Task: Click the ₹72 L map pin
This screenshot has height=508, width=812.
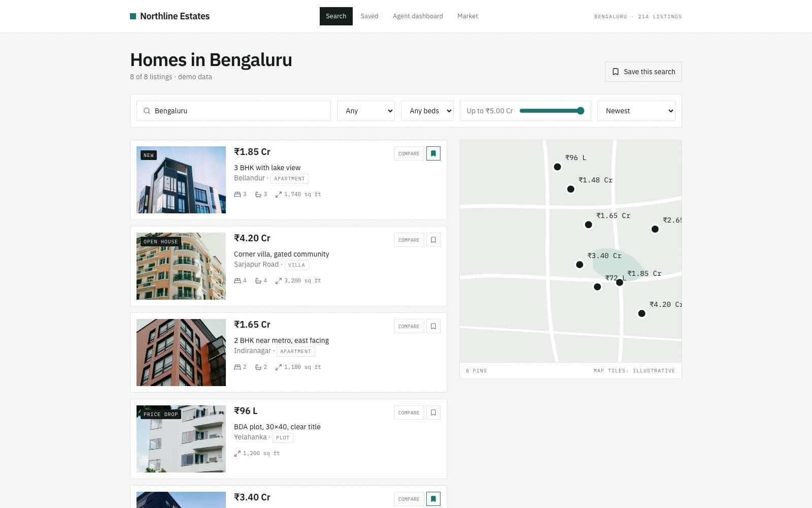Action: pos(597,287)
